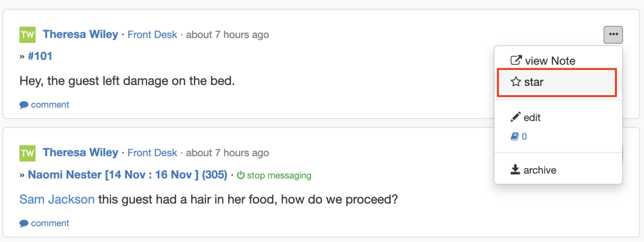Open the TW avatar on bed damage note

pyautogui.click(x=27, y=35)
